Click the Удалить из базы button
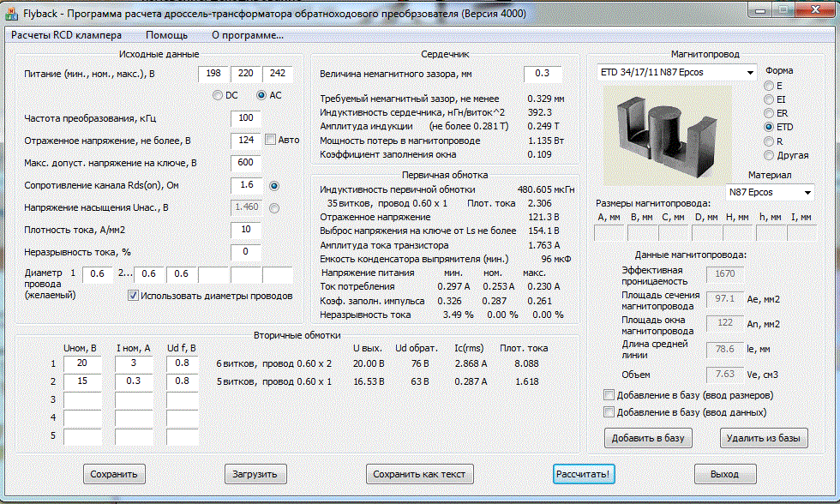Image resolution: width=840 pixels, height=504 pixels. click(763, 438)
